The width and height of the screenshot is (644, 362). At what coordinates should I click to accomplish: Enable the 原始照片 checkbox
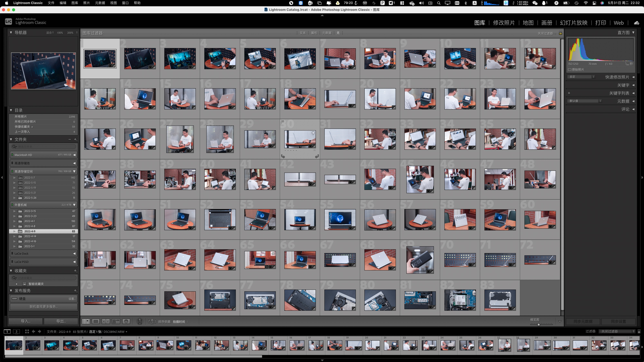click(x=569, y=70)
